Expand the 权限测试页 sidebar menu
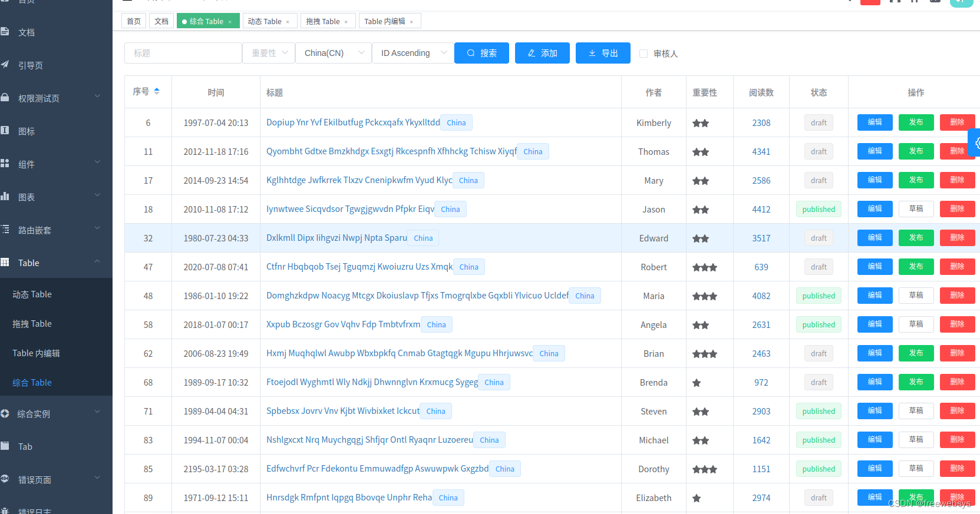The image size is (980, 514). coord(98,96)
